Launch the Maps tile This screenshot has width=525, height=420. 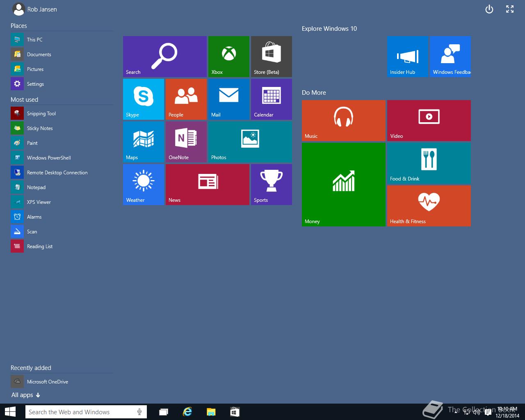(x=144, y=142)
